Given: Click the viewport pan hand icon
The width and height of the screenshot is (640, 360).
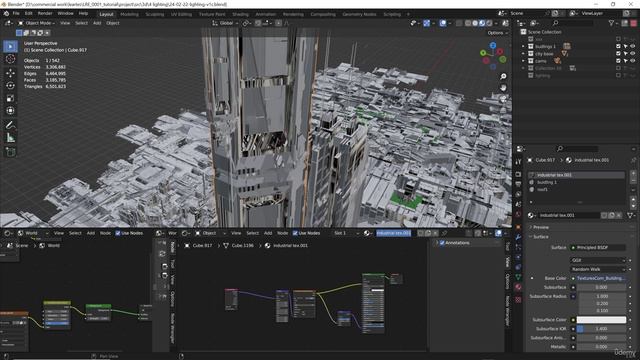Looking at the screenshot, I should [503, 88].
